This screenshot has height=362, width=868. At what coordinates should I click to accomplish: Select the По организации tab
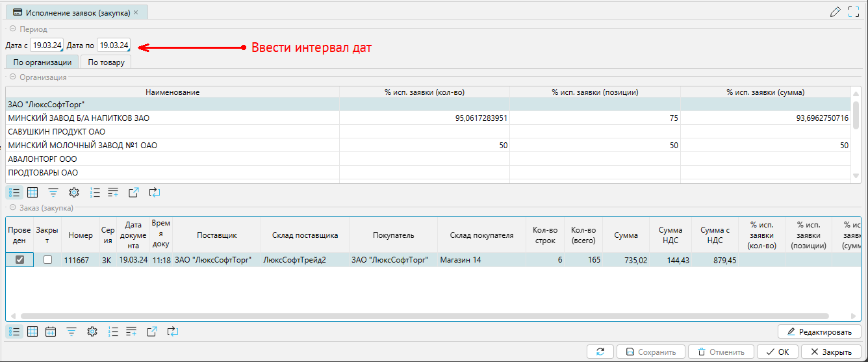(42, 62)
